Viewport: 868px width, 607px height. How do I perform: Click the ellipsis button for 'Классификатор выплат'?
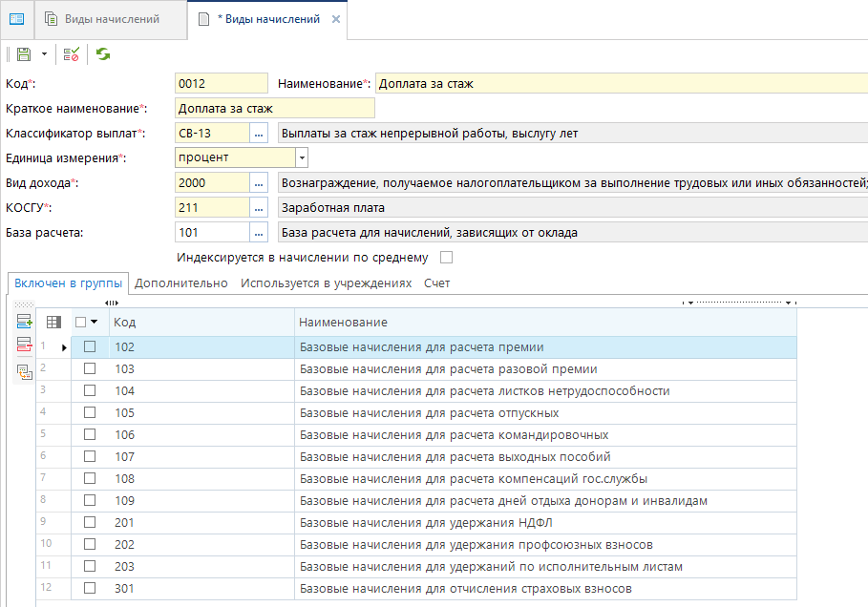click(x=258, y=134)
